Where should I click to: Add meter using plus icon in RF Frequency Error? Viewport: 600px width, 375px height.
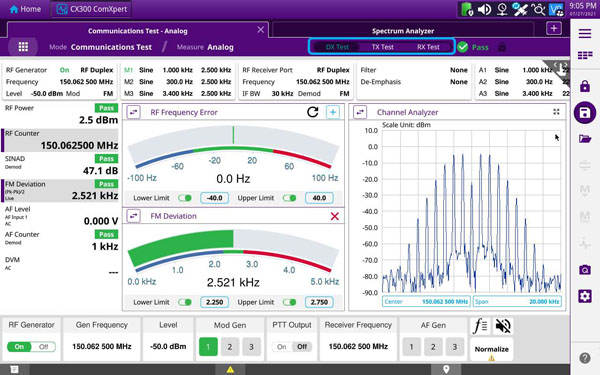click(x=333, y=112)
